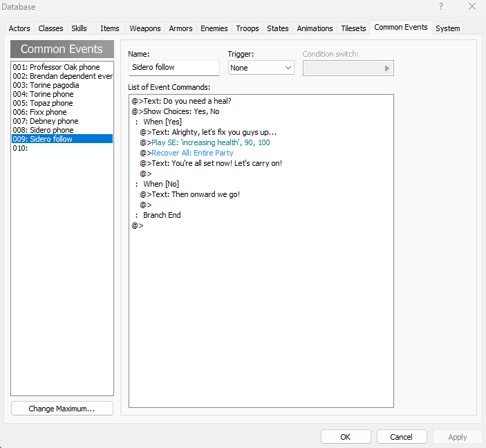The height and width of the screenshot is (448, 486).
Task: Select 008: Sidero phone event
Action: click(62, 130)
